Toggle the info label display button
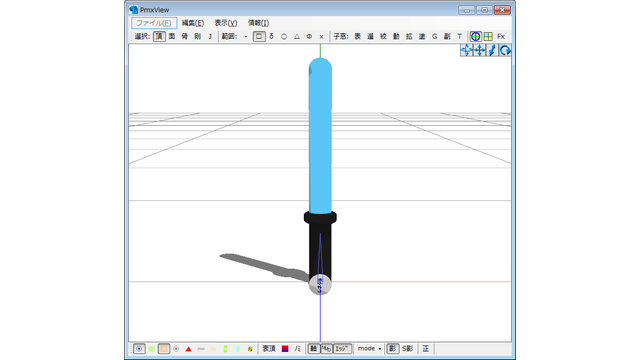This screenshot has height=360, width=640. pyautogui.click(x=327, y=349)
